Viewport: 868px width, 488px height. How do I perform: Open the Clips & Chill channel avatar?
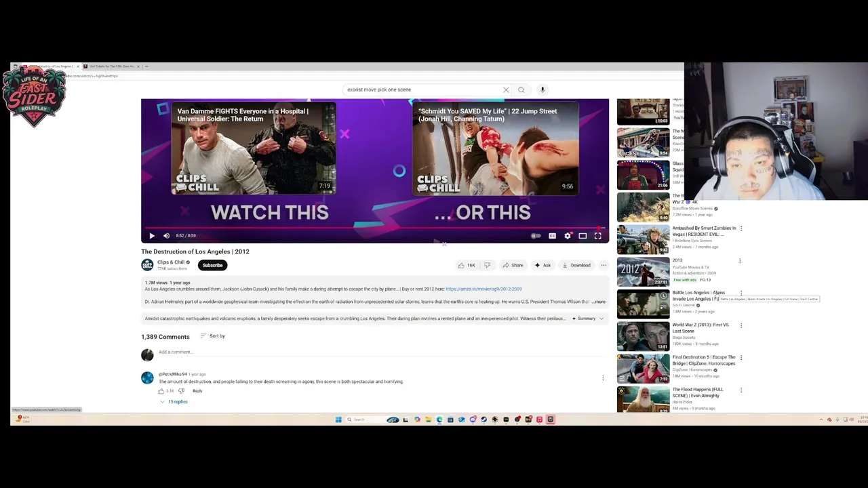point(147,265)
